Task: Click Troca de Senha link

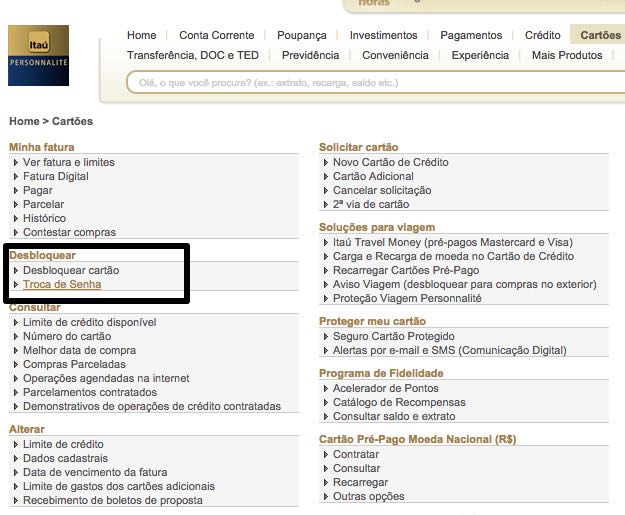Action: 62,284
